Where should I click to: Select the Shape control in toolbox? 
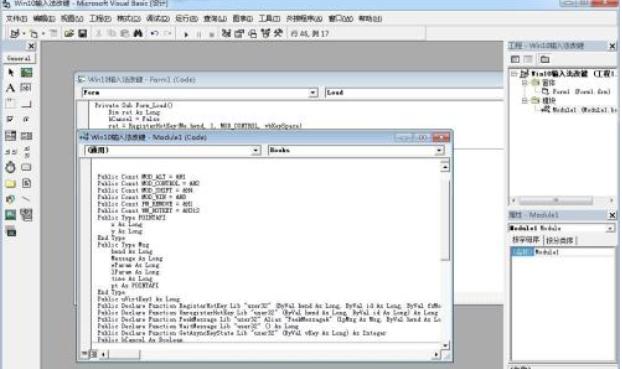pyautogui.click(x=11, y=199)
